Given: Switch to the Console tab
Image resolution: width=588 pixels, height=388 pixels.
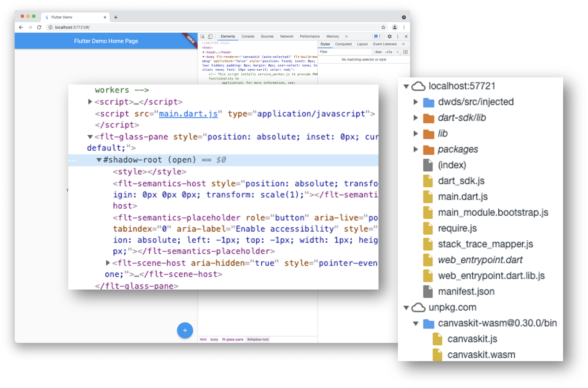Looking at the screenshot, I should [248, 37].
